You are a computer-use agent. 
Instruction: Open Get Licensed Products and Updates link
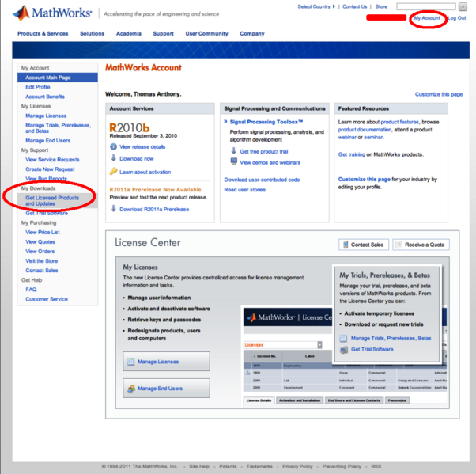point(52,200)
